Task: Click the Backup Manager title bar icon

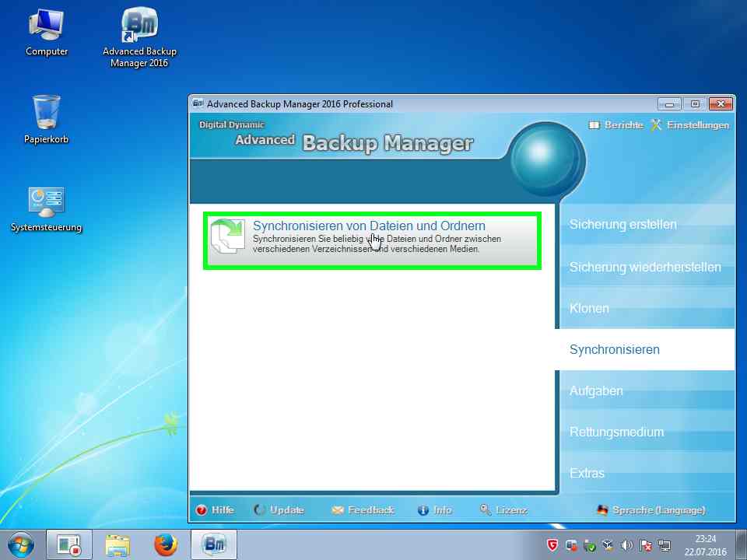Action: coord(198,103)
